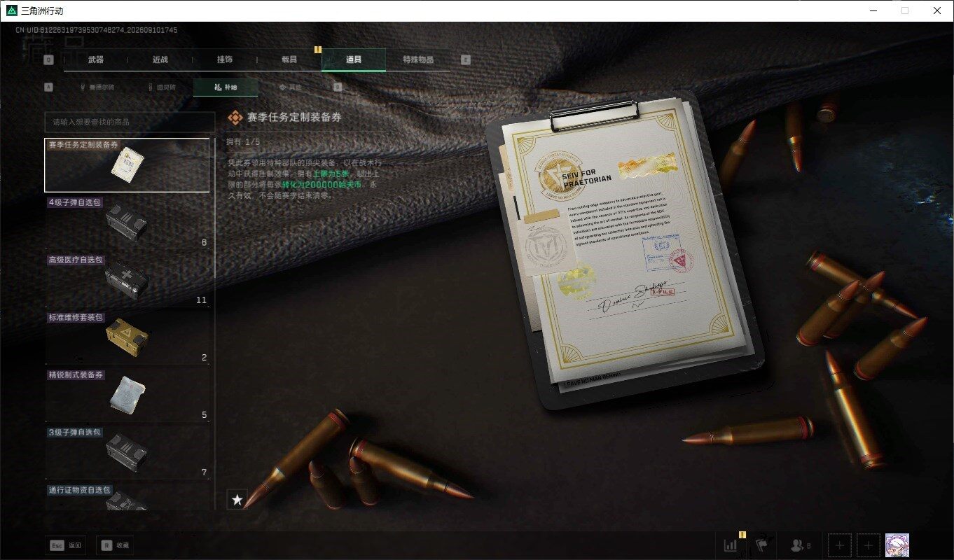Select the 4级子弹自选包 item
The height and width of the screenshot is (560, 954).
tap(127, 223)
